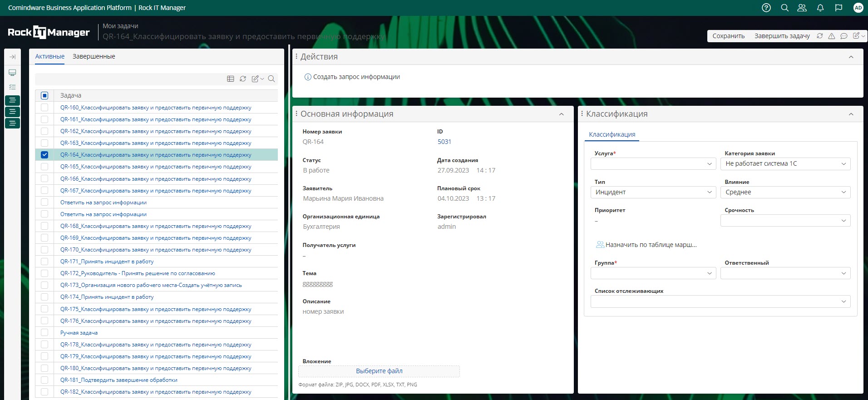Click Создать запрос информации
This screenshot has width=868, height=400.
pyautogui.click(x=352, y=77)
